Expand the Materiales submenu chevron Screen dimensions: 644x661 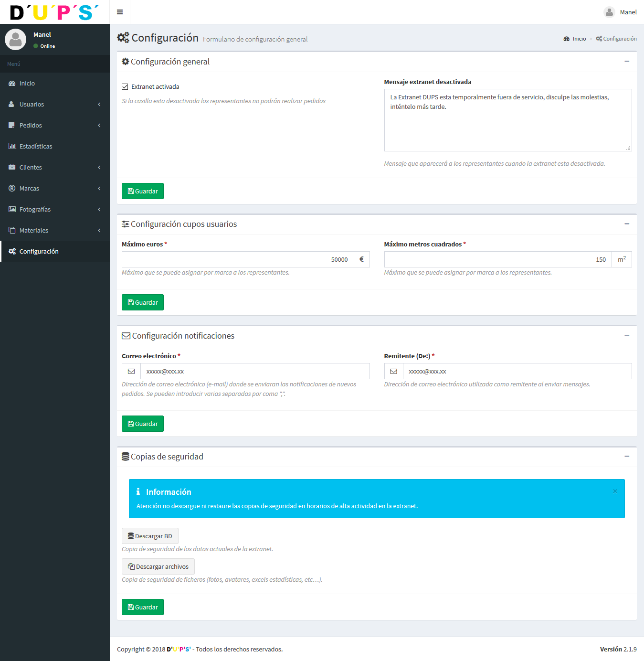[x=99, y=230]
